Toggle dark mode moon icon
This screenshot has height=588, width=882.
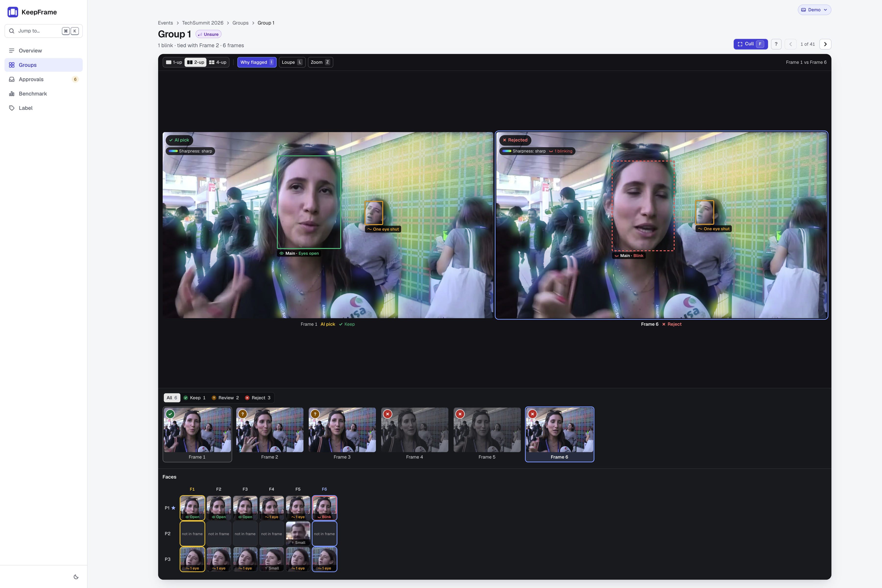pos(76,577)
